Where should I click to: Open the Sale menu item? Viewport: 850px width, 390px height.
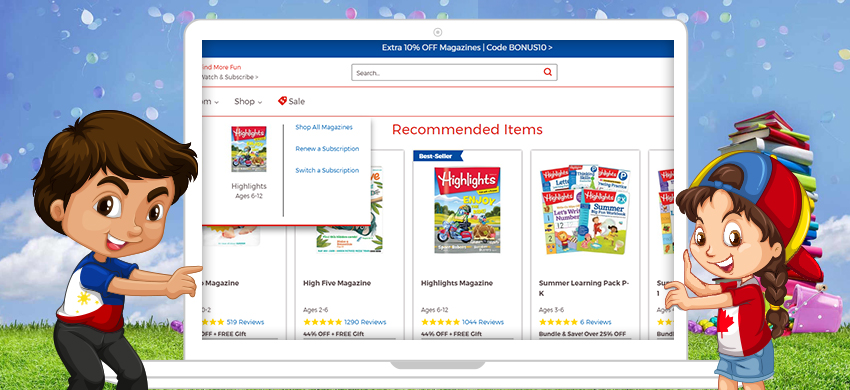tap(291, 101)
